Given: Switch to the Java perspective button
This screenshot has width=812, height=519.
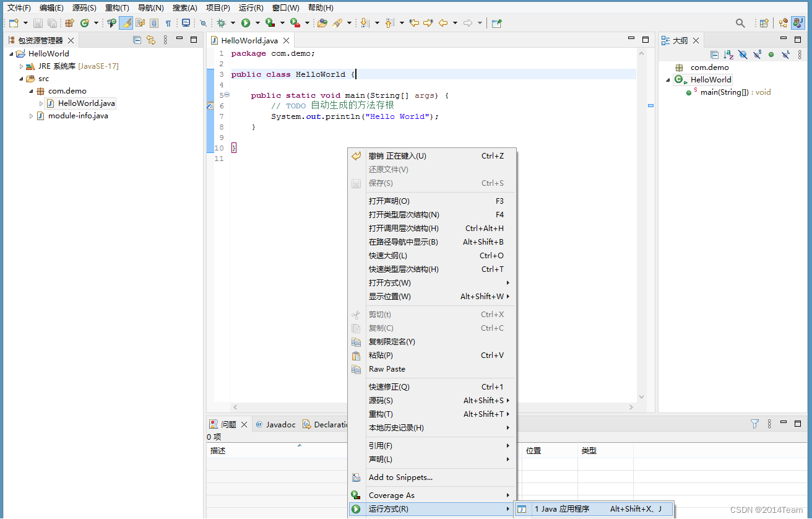Looking at the screenshot, I should click(798, 23).
